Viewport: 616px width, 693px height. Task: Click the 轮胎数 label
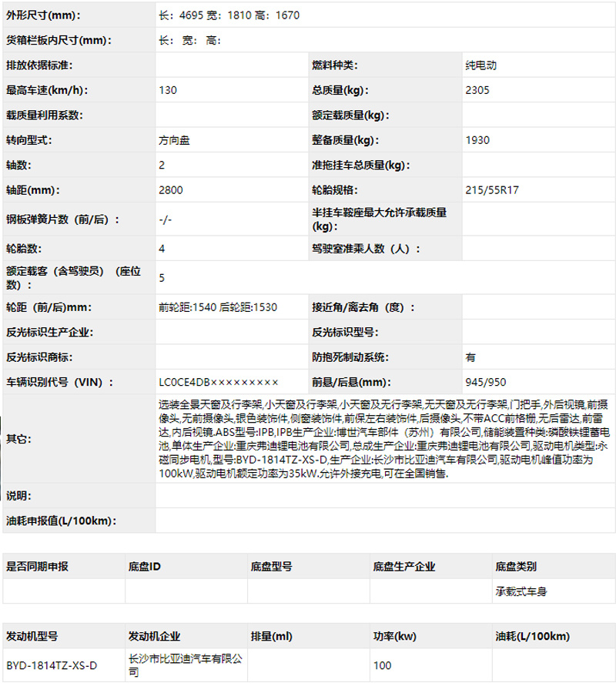(24, 249)
